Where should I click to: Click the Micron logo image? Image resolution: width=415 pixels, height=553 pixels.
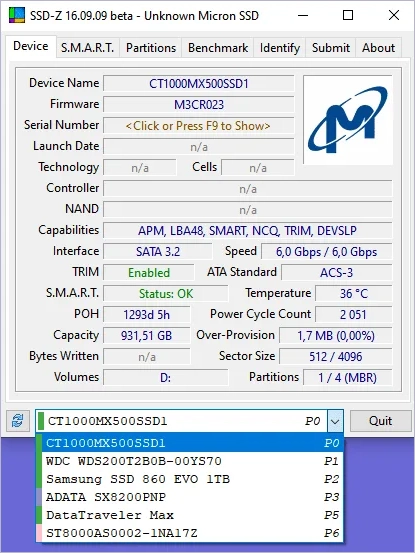pos(348,120)
